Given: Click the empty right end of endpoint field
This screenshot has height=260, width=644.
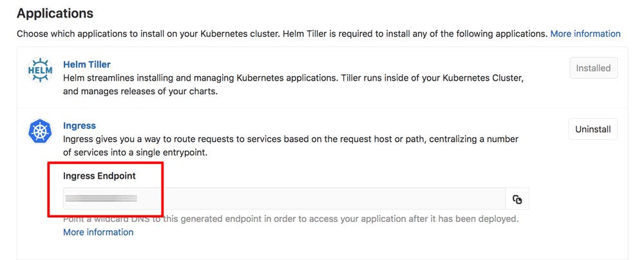Looking at the screenshot, I should (451, 199).
